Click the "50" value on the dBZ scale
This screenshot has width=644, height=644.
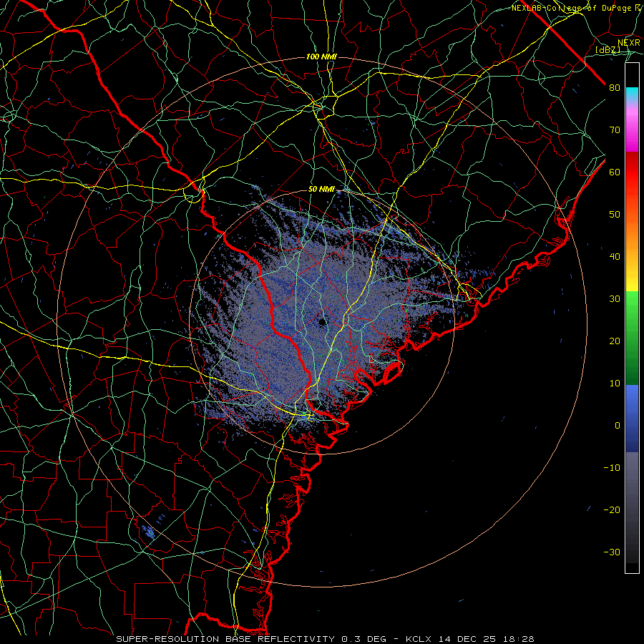pyautogui.click(x=615, y=215)
